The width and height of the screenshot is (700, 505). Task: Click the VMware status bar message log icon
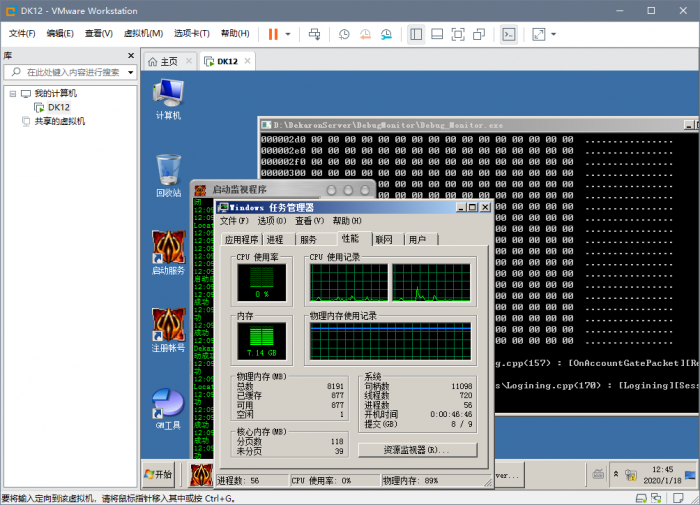pyautogui.click(x=678, y=498)
